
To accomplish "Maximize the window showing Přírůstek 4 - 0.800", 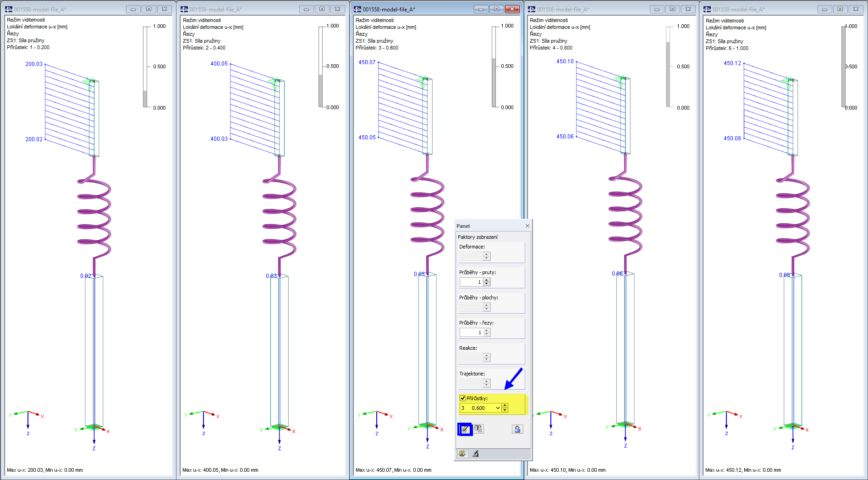I will (x=672, y=9).
